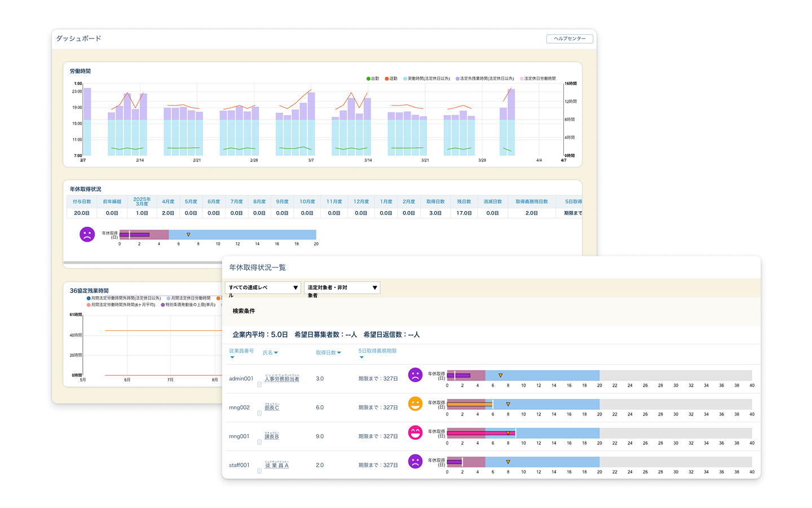This screenshot has width=812, height=508.
Task: Sort list by 従業員番号 column
Action: tap(241, 351)
